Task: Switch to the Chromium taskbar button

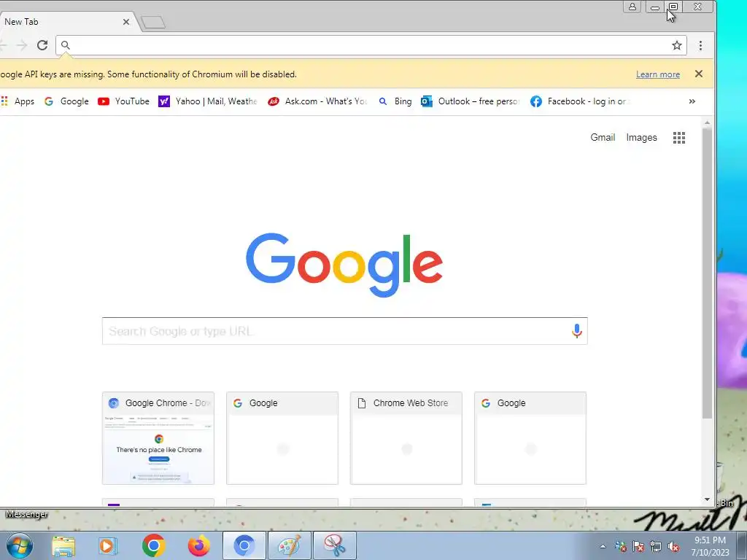Action: point(244,545)
